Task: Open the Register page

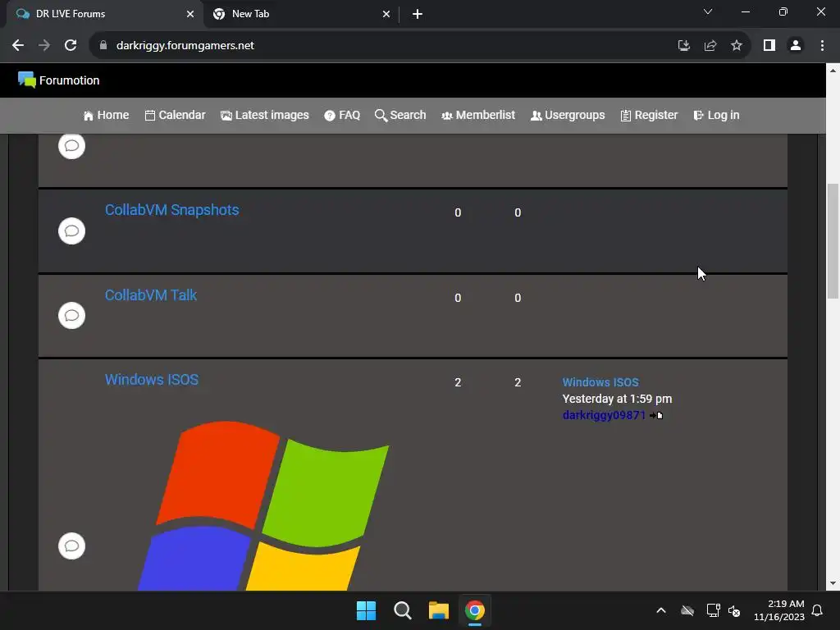Action: pos(650,115)
